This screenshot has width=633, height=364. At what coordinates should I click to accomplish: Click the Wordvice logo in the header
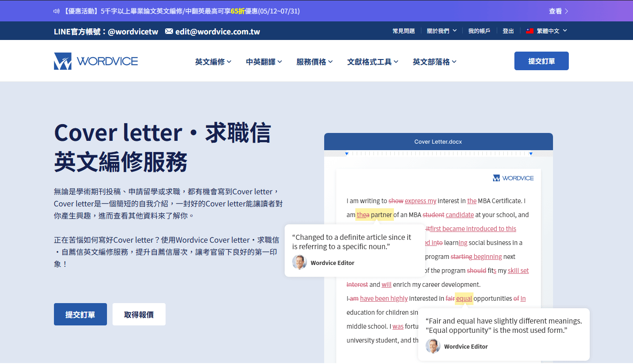95,60
